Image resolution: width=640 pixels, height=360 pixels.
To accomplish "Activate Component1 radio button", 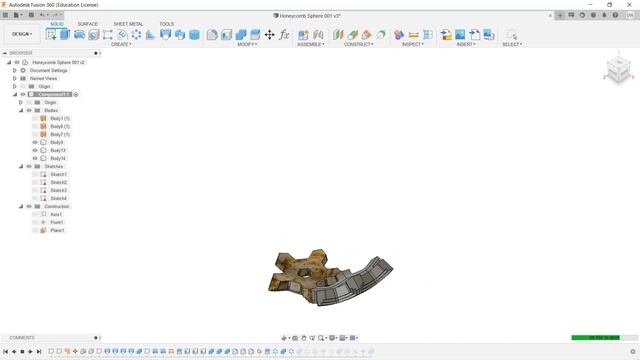I will (76, 94).
